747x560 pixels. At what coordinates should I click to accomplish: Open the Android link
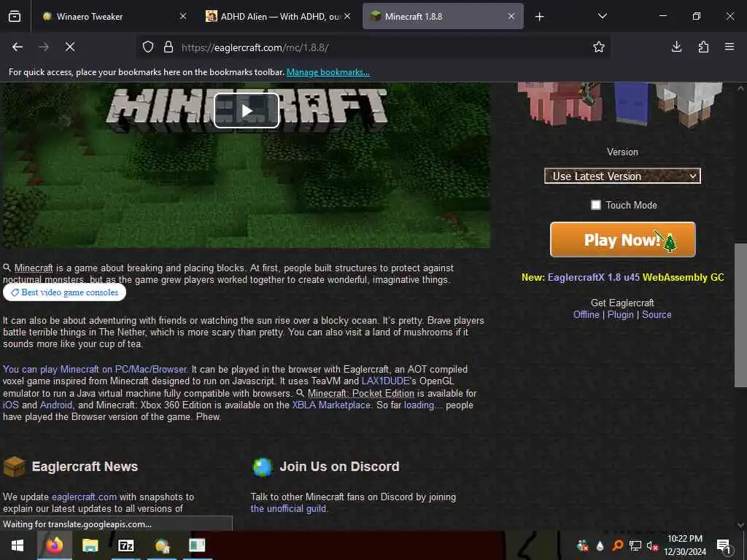[55, 405]
